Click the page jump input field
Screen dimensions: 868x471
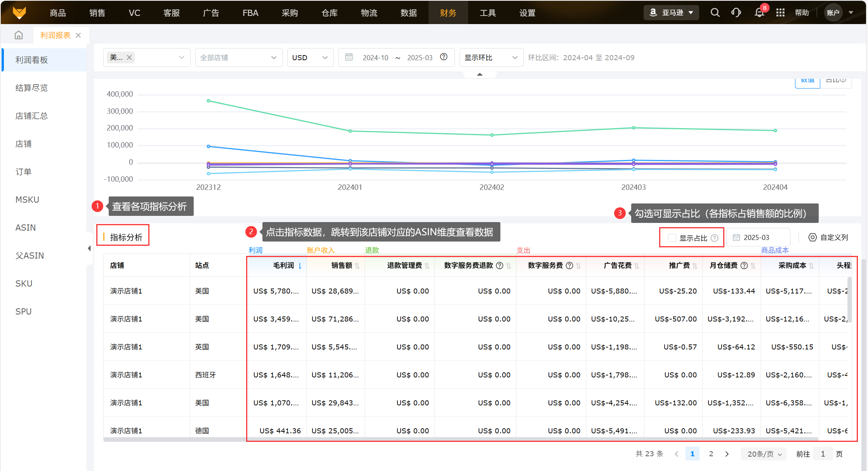coord(823,454)
